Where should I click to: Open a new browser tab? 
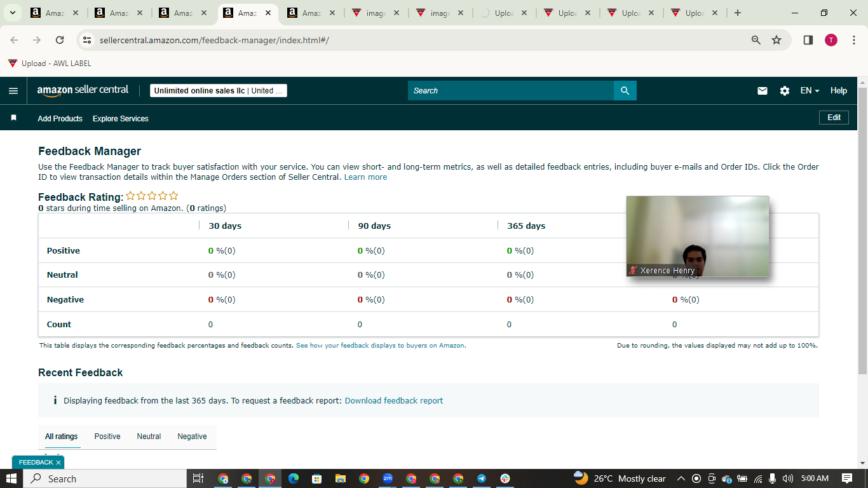pos(737,13)
